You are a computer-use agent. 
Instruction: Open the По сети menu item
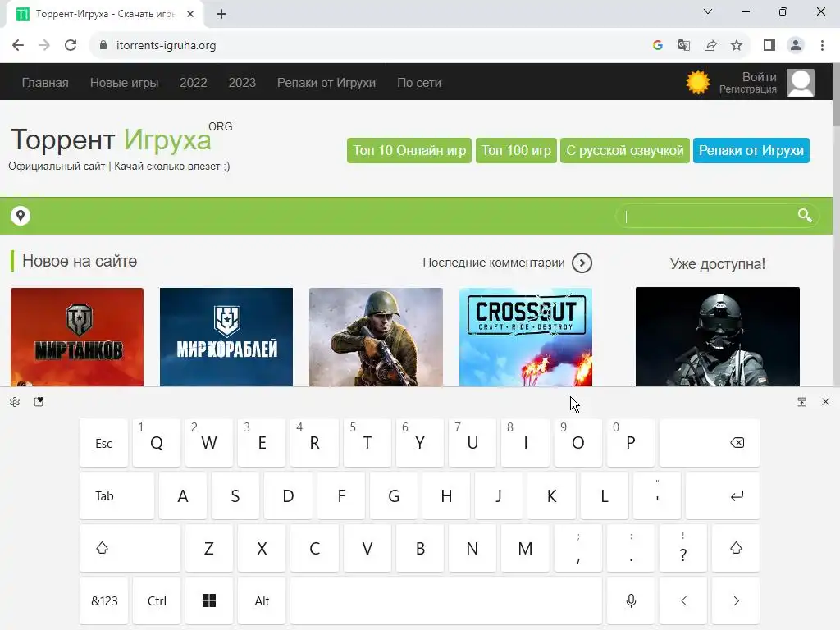(419, 83)
